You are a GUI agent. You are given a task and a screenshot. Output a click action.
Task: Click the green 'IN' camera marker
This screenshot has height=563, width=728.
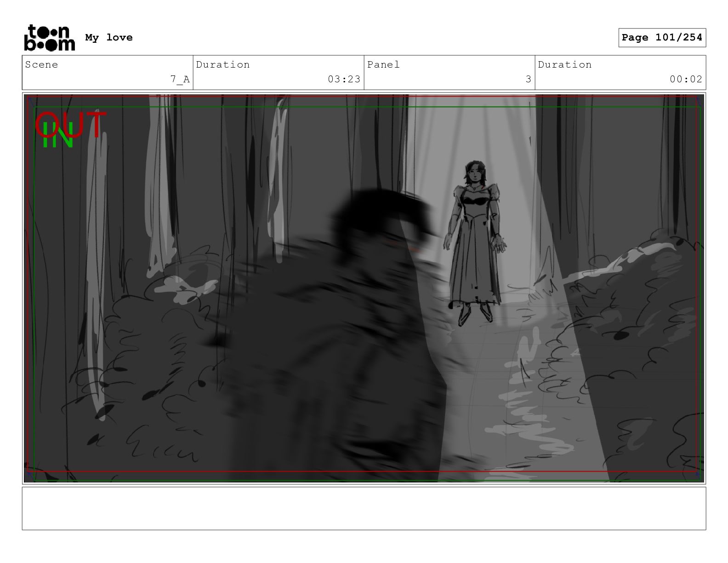[57, 135]
